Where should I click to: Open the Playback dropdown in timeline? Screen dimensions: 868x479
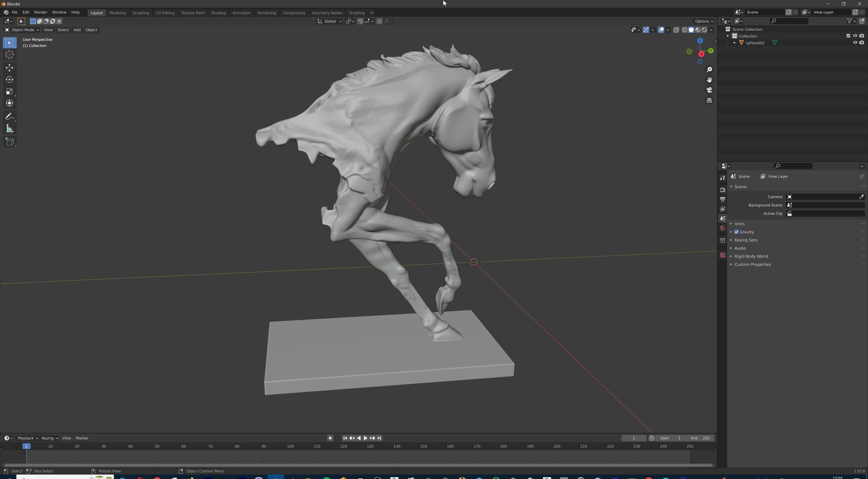point(27,438)
